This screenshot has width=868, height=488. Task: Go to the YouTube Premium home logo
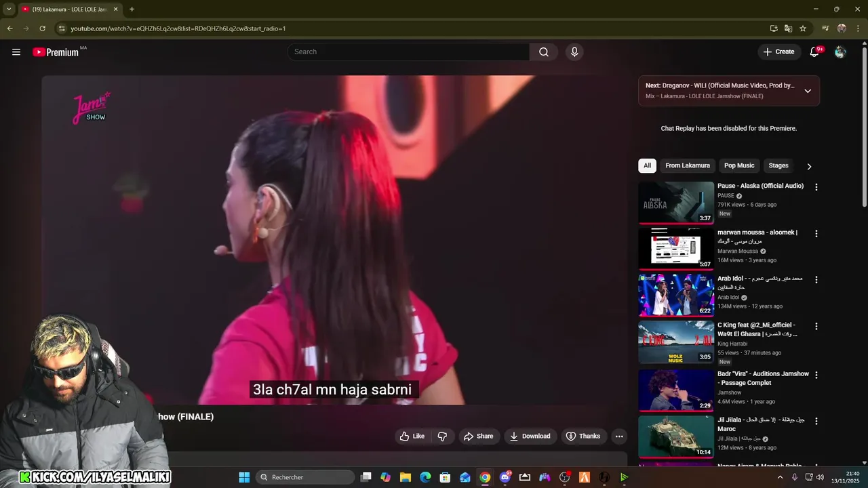56,52
